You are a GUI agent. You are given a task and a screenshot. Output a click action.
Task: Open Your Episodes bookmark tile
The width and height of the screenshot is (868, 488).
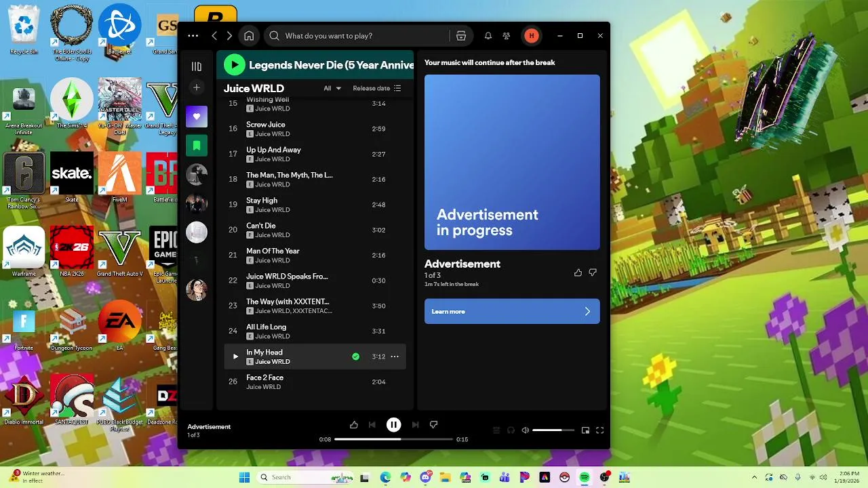(x=197, y=145)
